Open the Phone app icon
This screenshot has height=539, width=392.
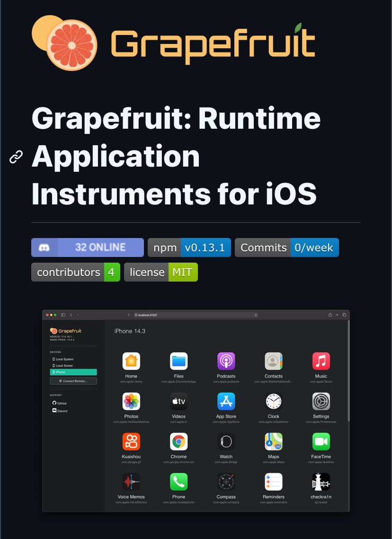178,482
